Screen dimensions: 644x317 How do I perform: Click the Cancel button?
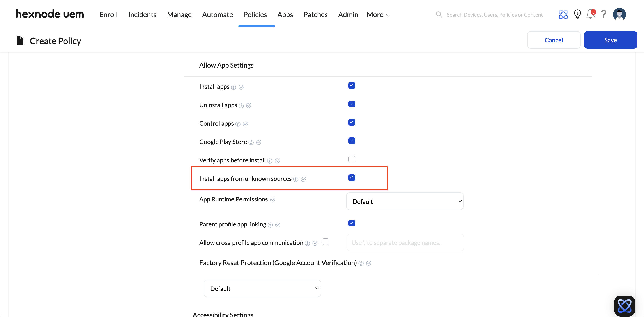click(x=554, y=40)
